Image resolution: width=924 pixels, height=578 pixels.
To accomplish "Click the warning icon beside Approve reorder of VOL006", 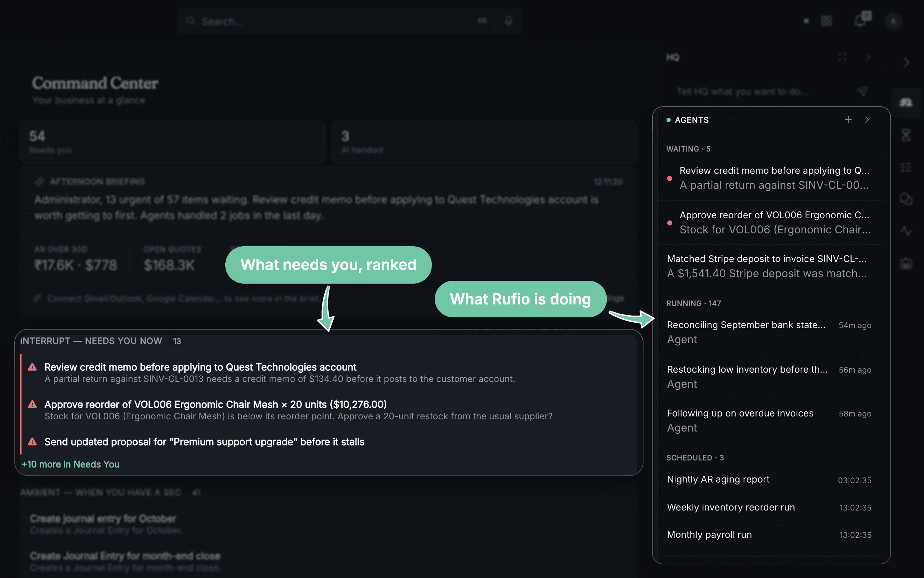I will click(x=32, y=404).
